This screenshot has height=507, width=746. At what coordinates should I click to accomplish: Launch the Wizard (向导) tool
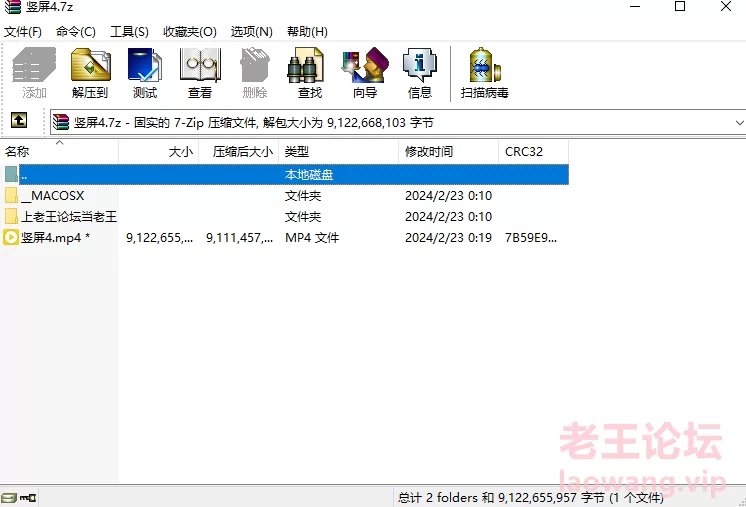click(365, 73)
